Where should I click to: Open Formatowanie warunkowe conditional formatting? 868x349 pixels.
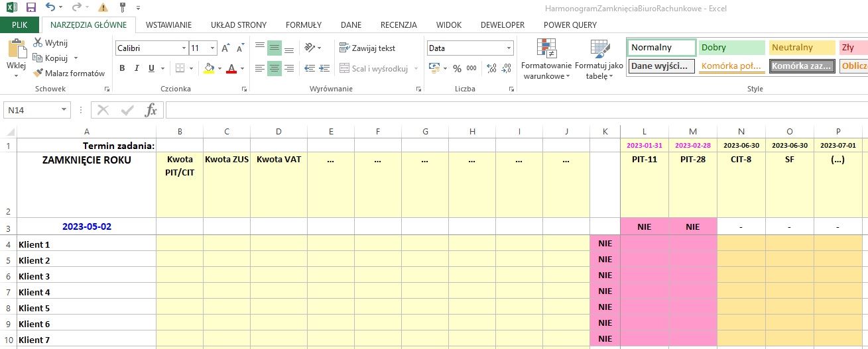(x=546, y=60)
